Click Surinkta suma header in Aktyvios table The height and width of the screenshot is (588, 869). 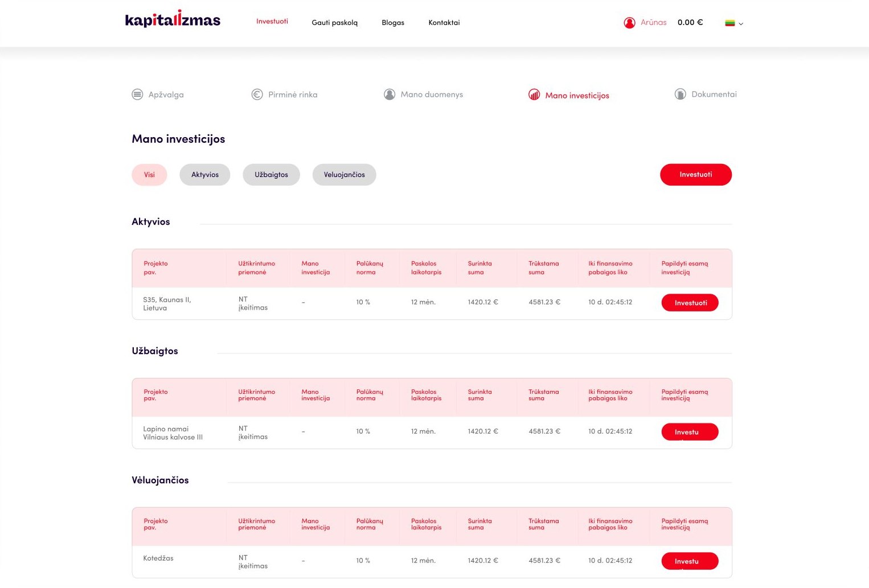click(480, 268)
